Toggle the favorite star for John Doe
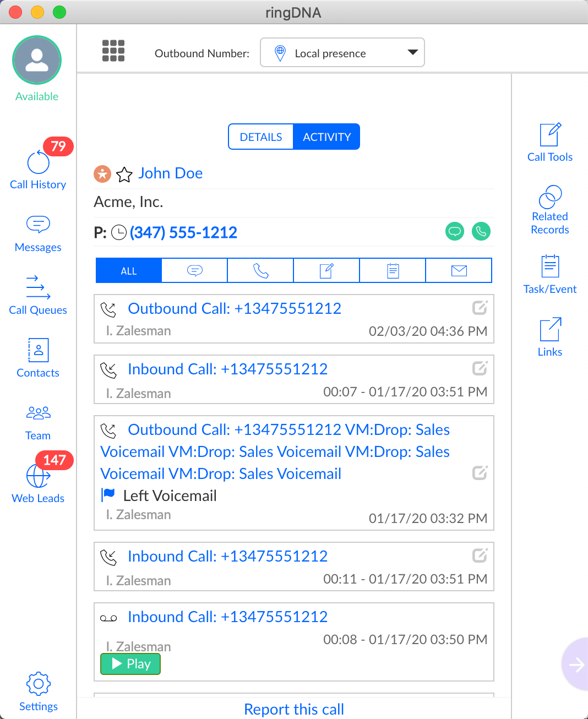The image size is (588, 719). tap(124, 175)
